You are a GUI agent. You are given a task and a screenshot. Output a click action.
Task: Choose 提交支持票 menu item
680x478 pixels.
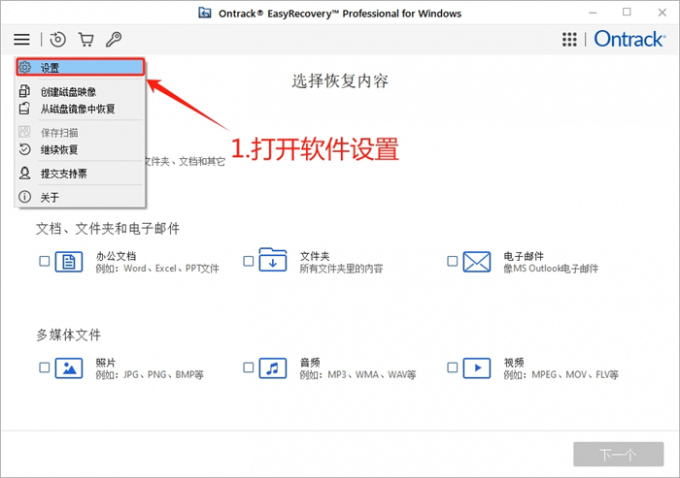[x=80, y=174]
